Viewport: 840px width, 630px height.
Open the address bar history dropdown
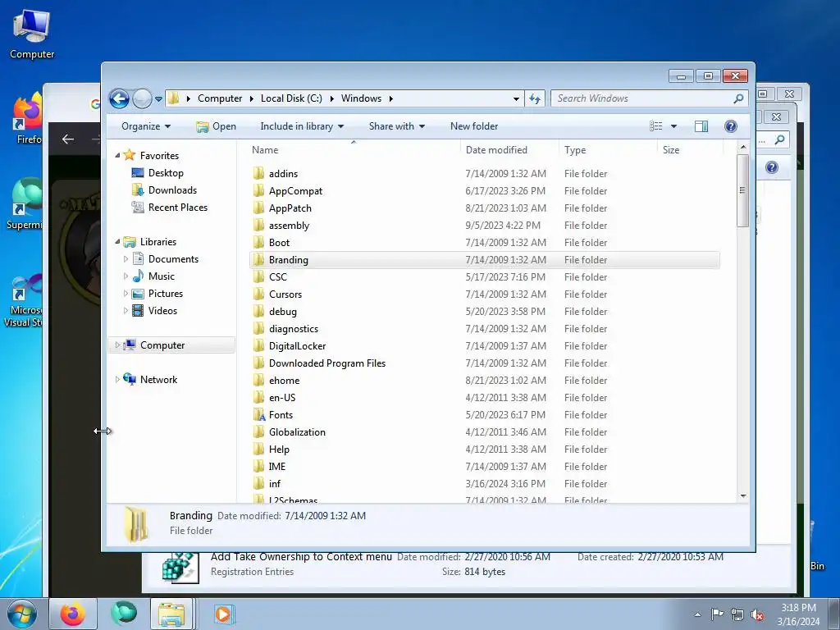pyautogui.click(x=516, y=98)
